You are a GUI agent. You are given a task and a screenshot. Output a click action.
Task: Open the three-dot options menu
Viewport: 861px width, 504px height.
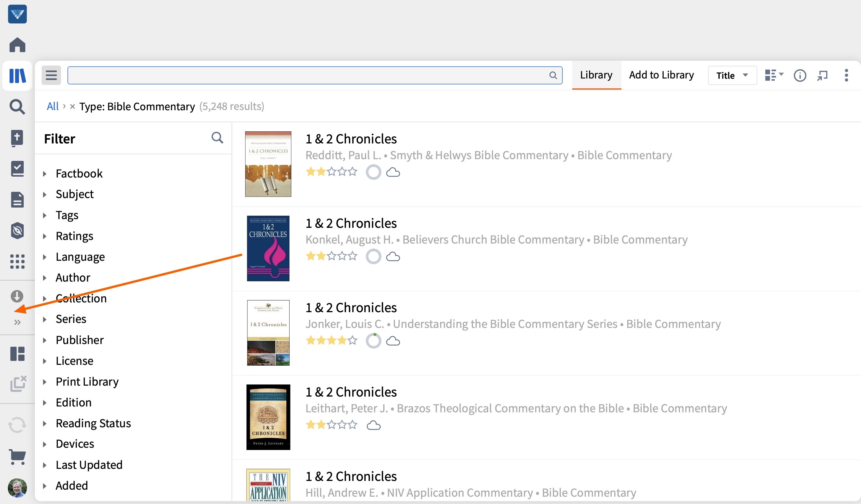tap(846, 75)
